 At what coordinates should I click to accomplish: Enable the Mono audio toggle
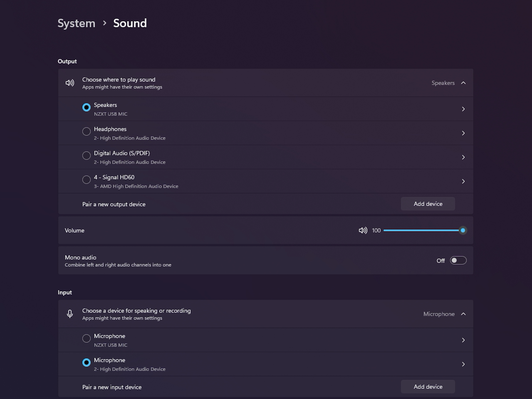[x=458, y=260]
